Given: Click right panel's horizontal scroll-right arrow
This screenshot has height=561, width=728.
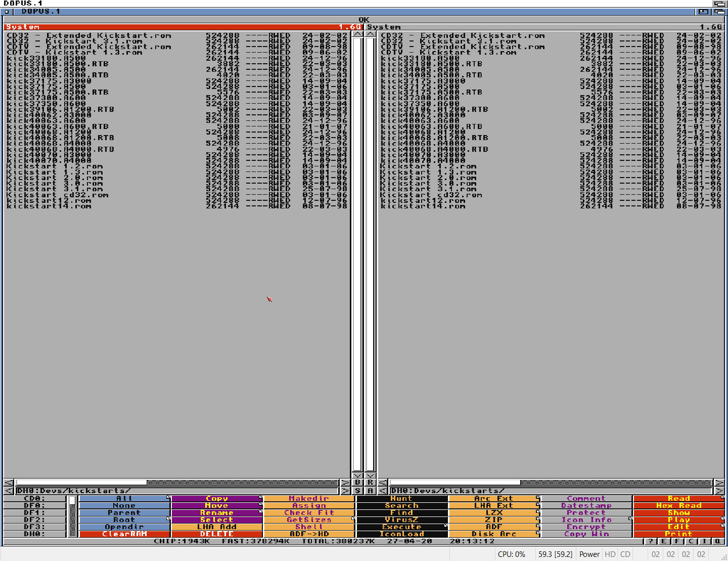Looking at the screenshot, I should 719,483.
